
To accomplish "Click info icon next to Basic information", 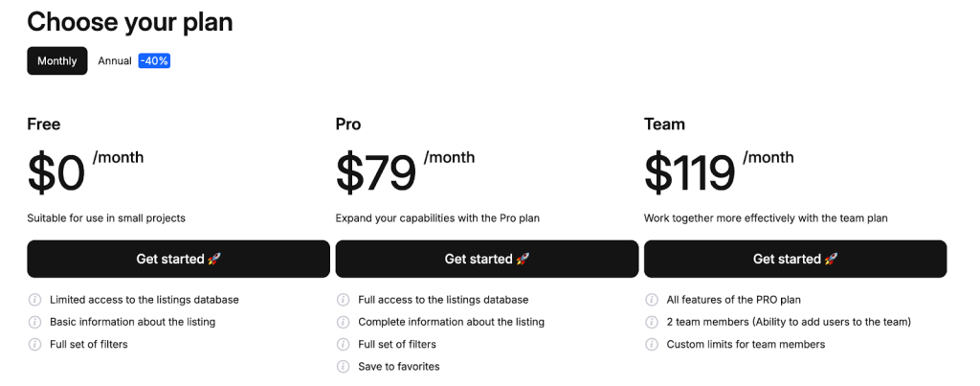I will tap(34, 322).
